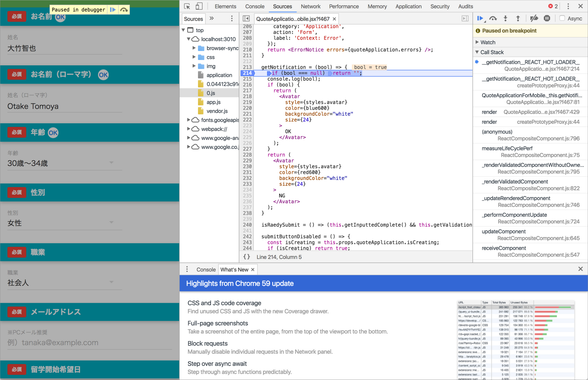The image size is (588, 380).
Task: Click the email address input field
Action: pyautogui.click(x=90, y=343)
